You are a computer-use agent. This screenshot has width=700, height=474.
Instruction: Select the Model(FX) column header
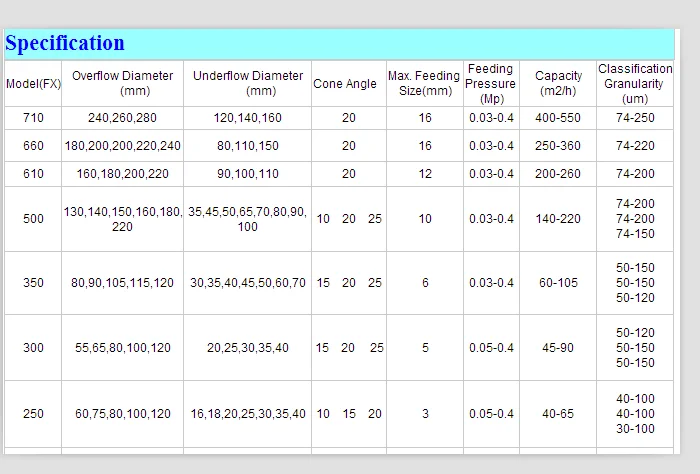tap(33, 84)
